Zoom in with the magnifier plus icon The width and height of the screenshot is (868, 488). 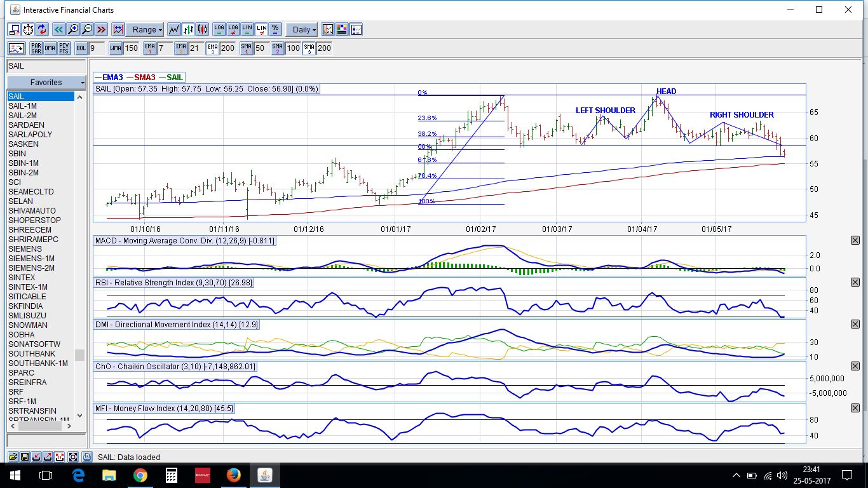(73, 29)
